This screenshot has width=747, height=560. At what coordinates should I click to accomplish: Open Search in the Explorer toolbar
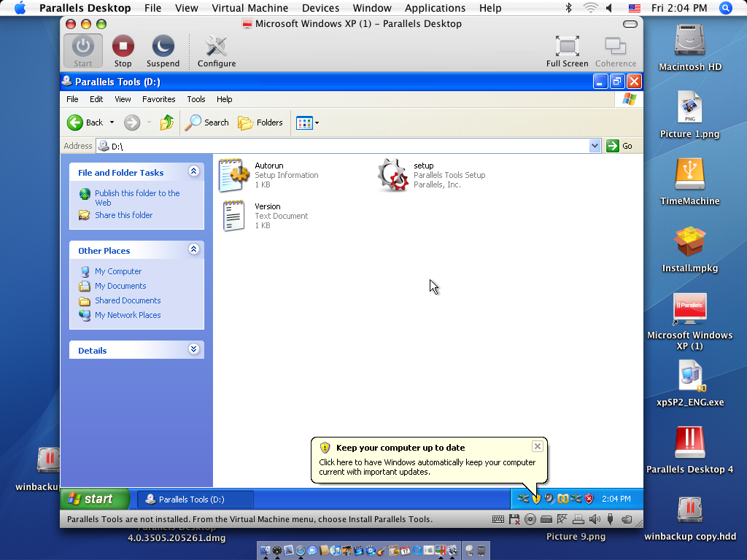[206, 122]
